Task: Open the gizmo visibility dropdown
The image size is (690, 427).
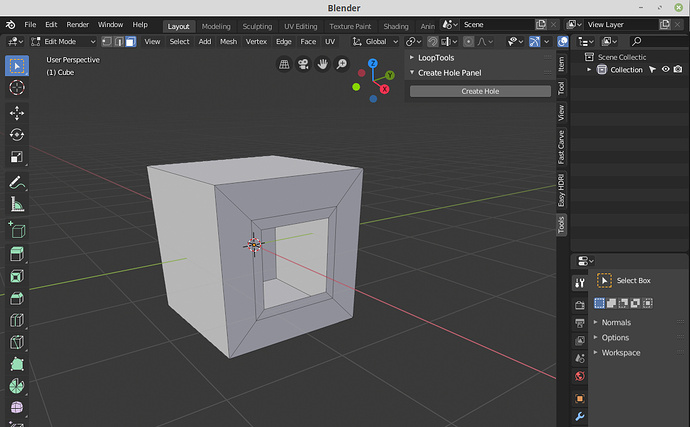Action: [x=546, y=41]
